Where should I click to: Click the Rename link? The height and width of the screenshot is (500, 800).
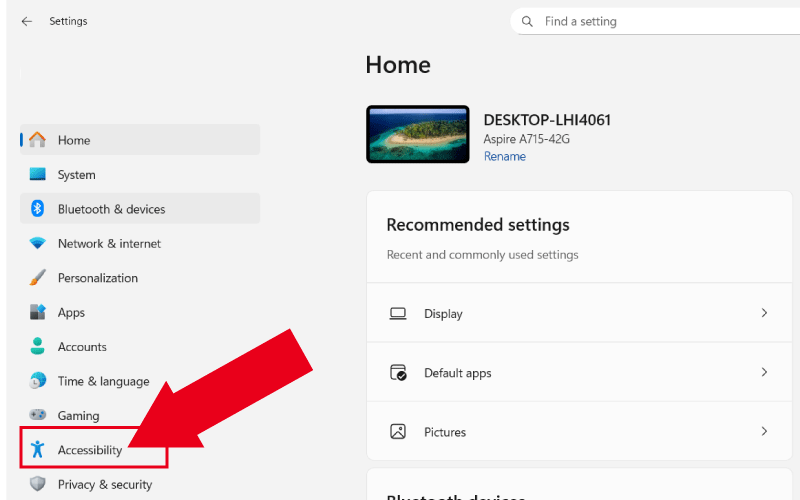click(504, 157)
